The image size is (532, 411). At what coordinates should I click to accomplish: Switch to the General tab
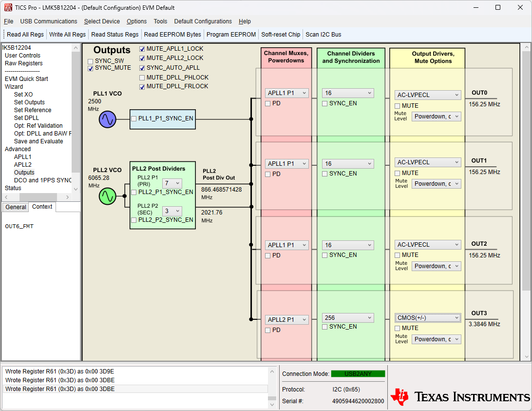[16, 207]
